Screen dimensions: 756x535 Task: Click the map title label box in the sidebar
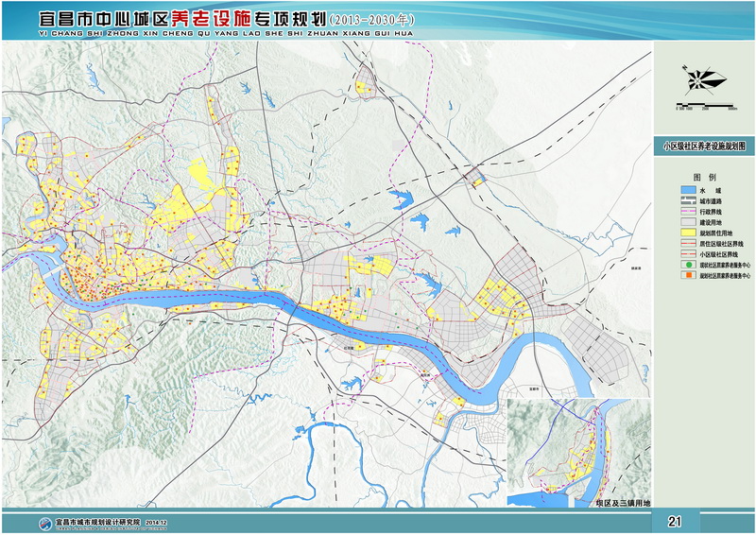tap(704, 147)
